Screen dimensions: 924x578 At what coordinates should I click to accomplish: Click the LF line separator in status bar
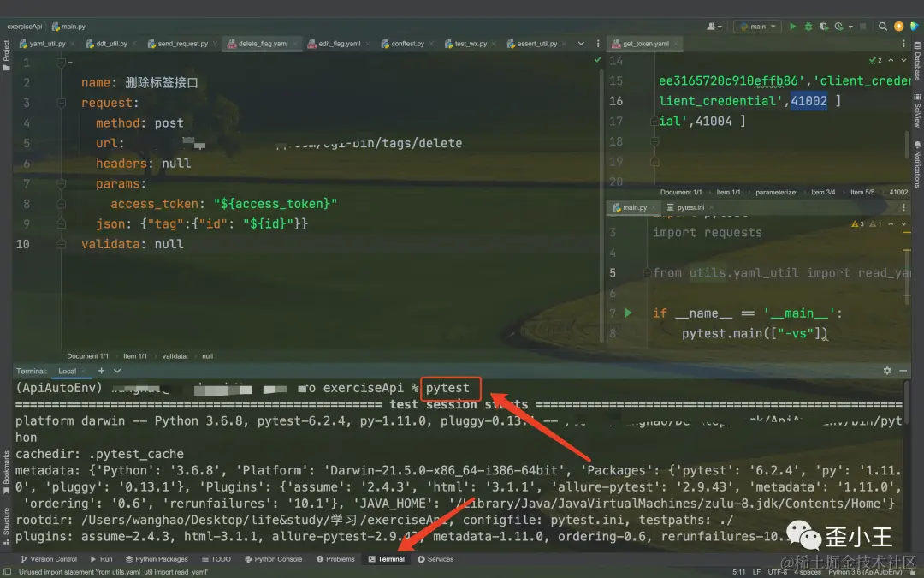756,572
